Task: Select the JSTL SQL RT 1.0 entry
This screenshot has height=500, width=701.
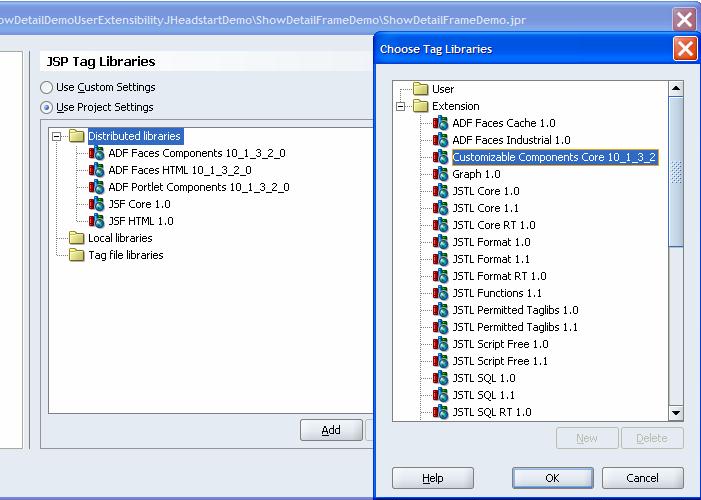Action: (492, 412)
